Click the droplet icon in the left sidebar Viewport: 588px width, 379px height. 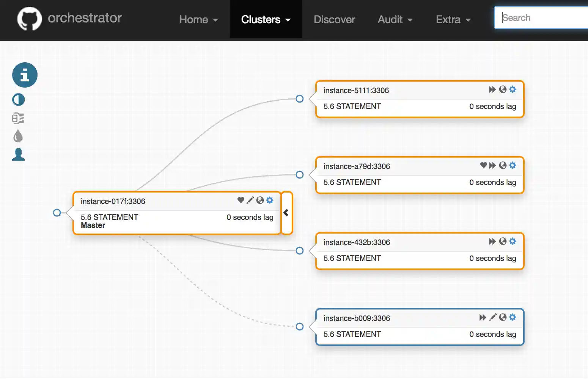[18, 136]
